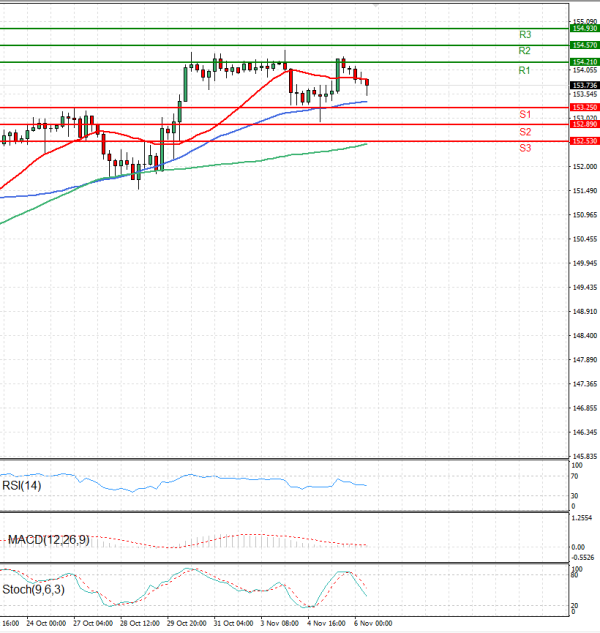Click the chart shift triangle marker at top
Screen dimensions: 600x633
[376, 5]
